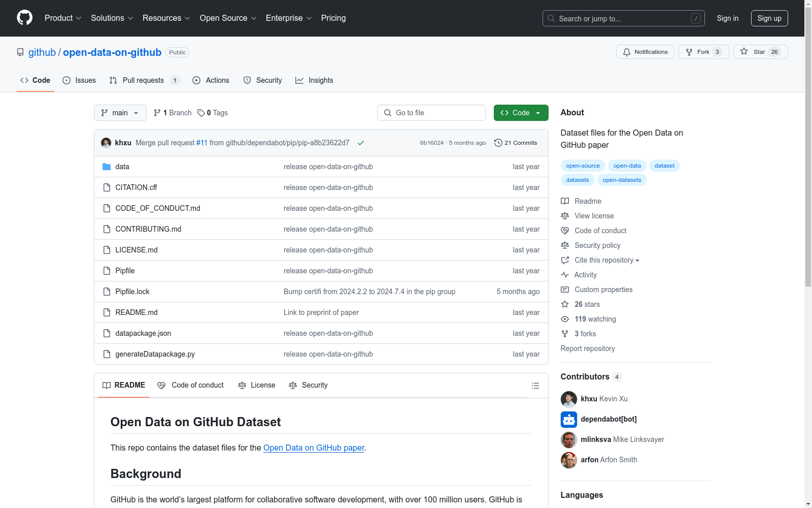812x508 pixels.
Task: Switch to the Actions tab
Action: point(211,80)
